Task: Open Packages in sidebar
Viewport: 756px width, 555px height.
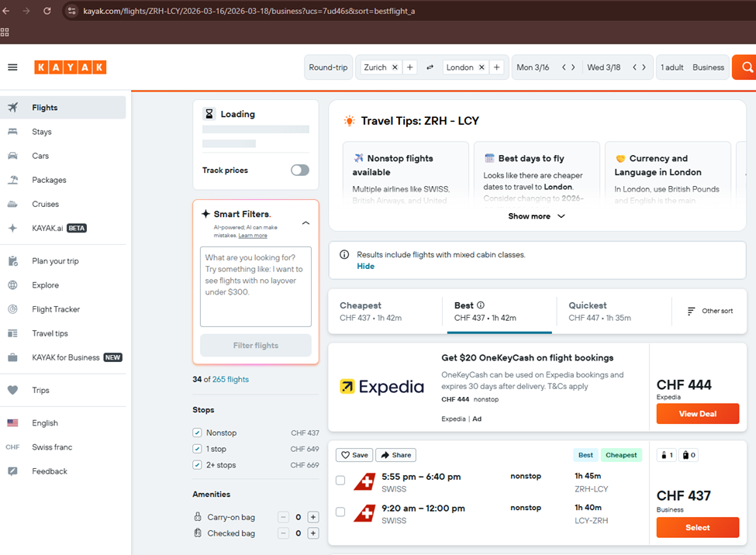Action: click(63, 180)
